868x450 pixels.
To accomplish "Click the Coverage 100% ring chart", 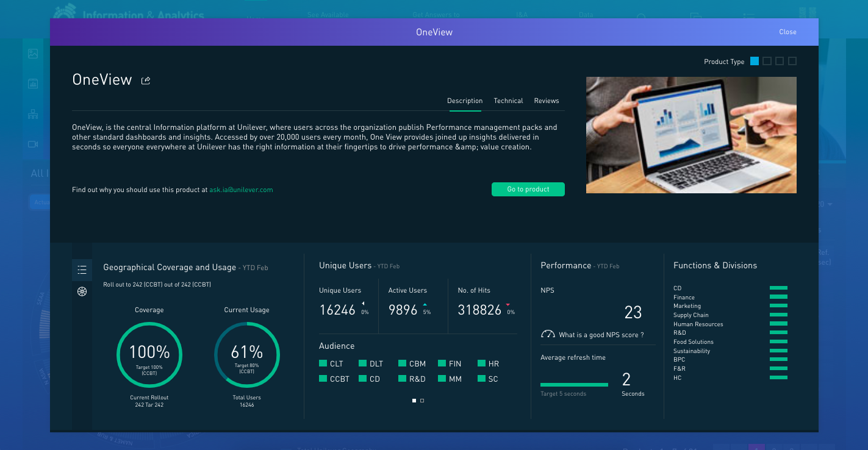I will point(149,355).
